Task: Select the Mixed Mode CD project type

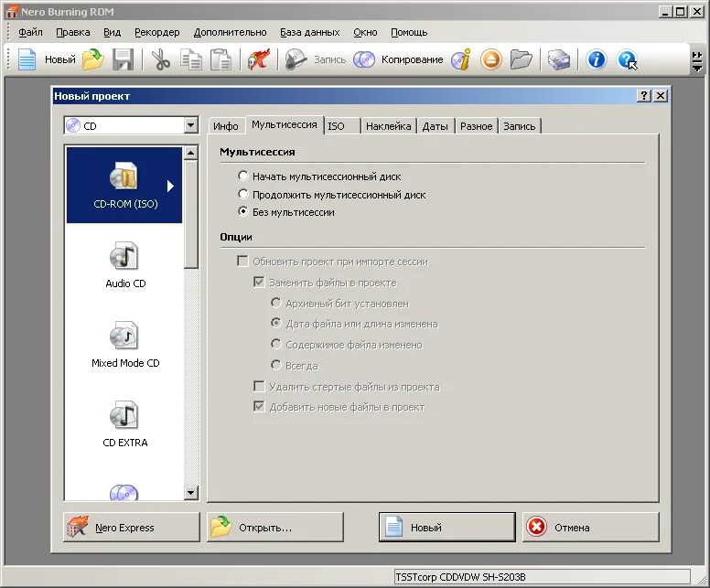Action: point(124,345)
